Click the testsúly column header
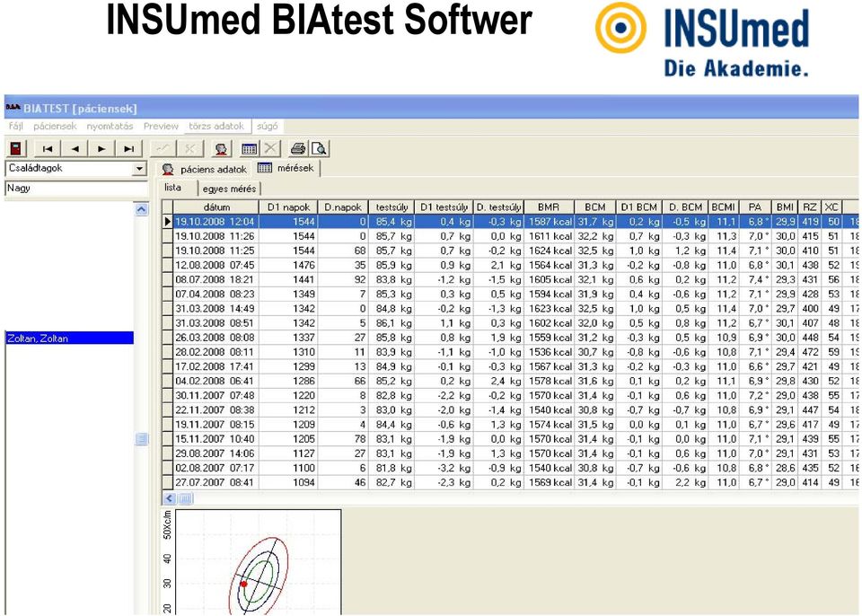The width and height of the screenshot is (862, 616). 391,207
